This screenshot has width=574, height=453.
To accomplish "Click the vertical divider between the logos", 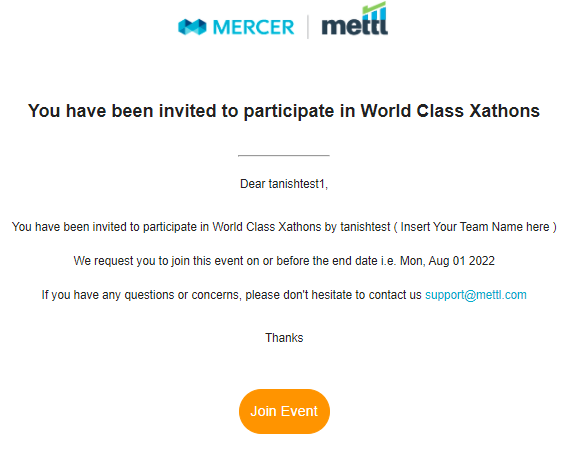I will pos(308,27).
